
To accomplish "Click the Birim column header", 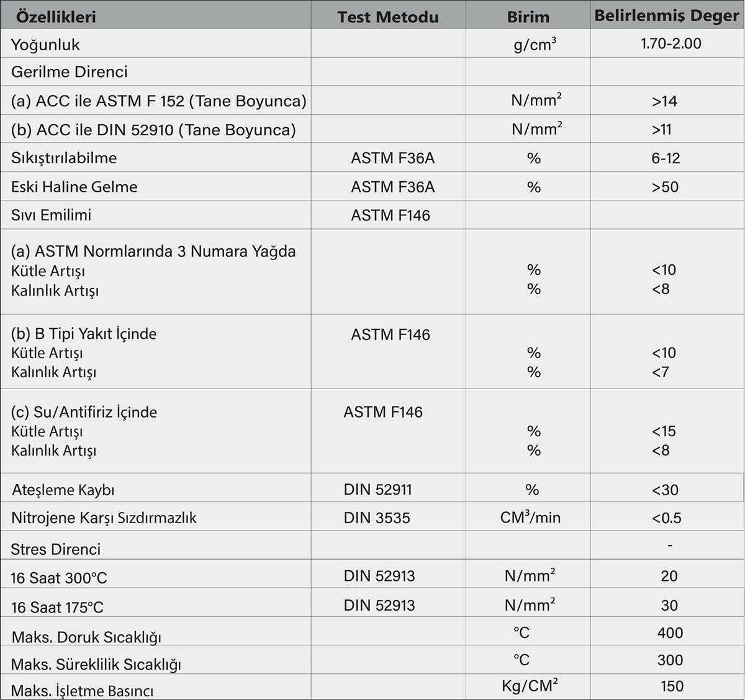I will 528,17.
